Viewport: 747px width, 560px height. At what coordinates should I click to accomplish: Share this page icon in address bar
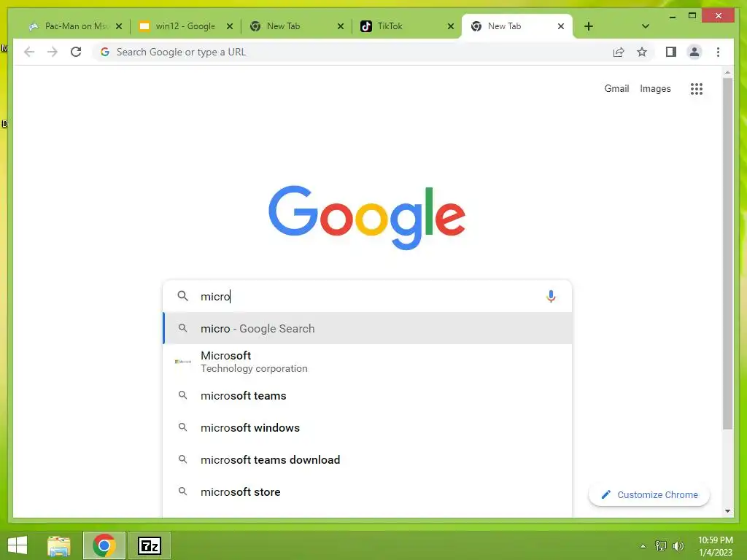click(x=619, y=52)
